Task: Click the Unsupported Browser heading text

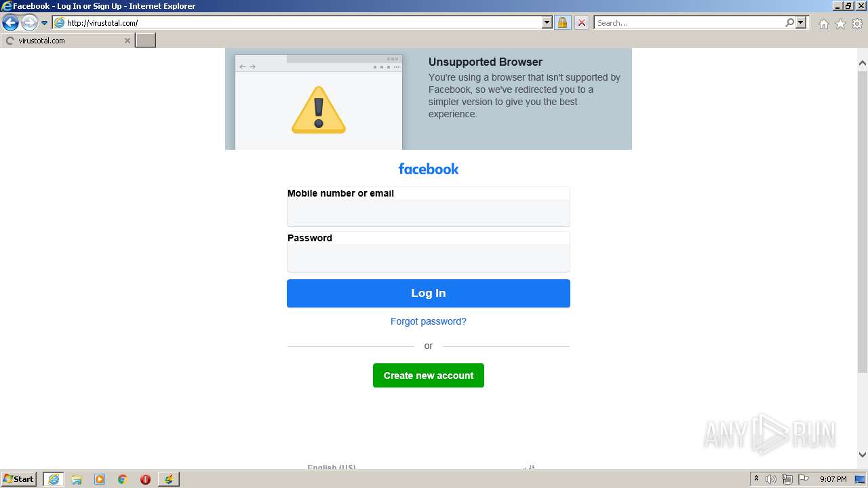Action: [486, 62]
